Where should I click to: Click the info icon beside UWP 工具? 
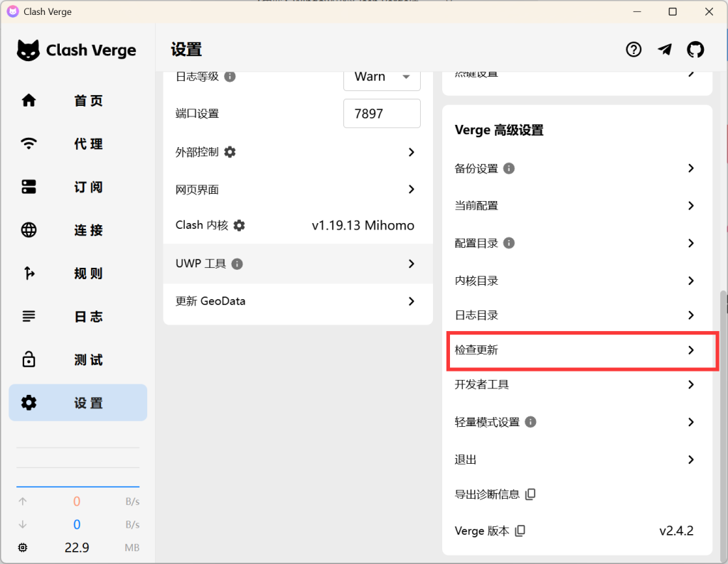237,264
